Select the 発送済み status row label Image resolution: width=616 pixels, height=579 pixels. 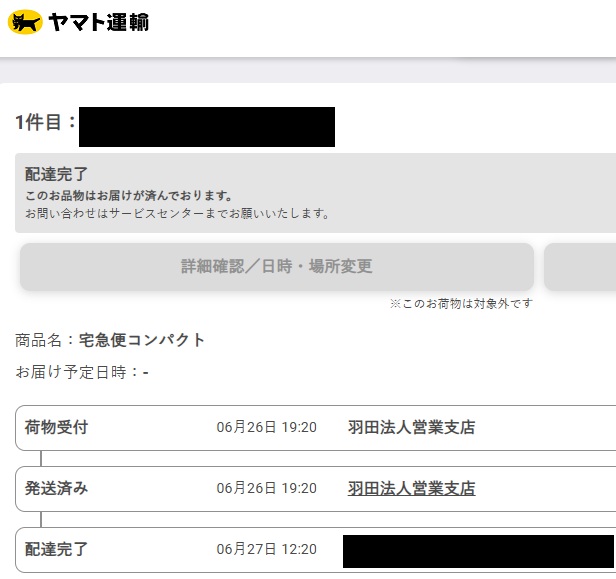click(x=57, y=488)
